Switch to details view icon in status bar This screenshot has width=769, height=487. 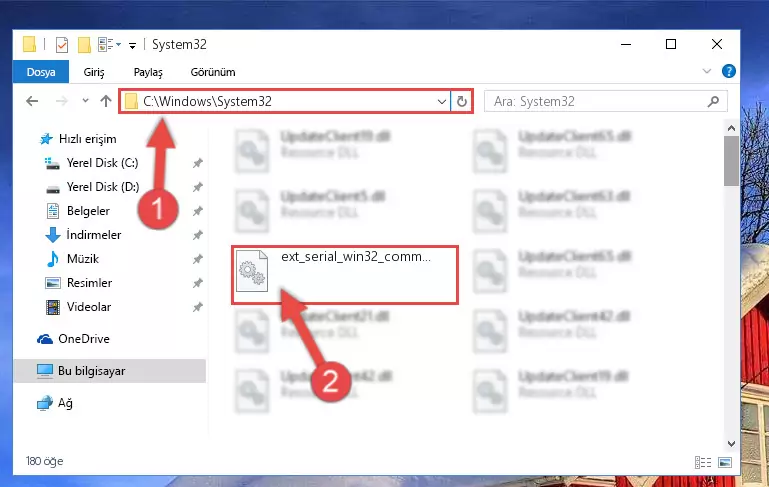coord(703,462)
